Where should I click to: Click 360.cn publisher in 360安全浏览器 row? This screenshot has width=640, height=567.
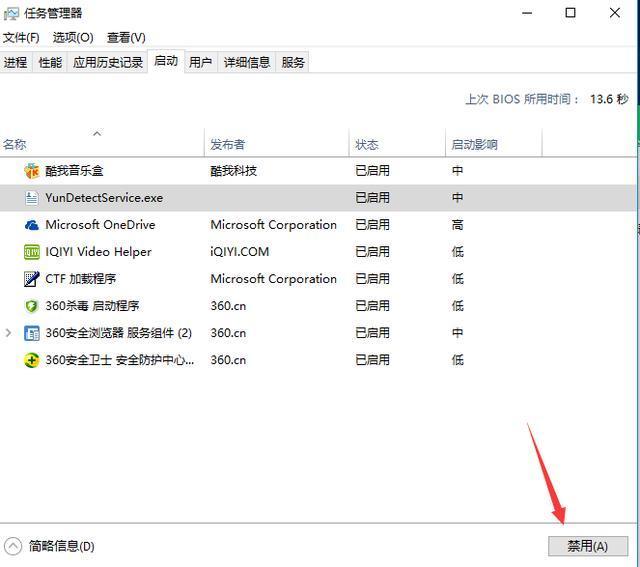point(228,333)
